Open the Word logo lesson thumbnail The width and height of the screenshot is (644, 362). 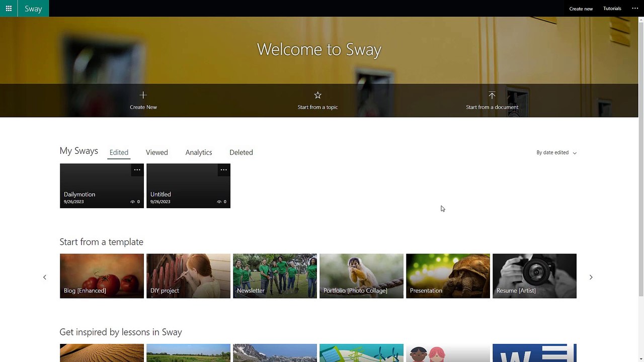pyautogui.click(x=534, y=353)
